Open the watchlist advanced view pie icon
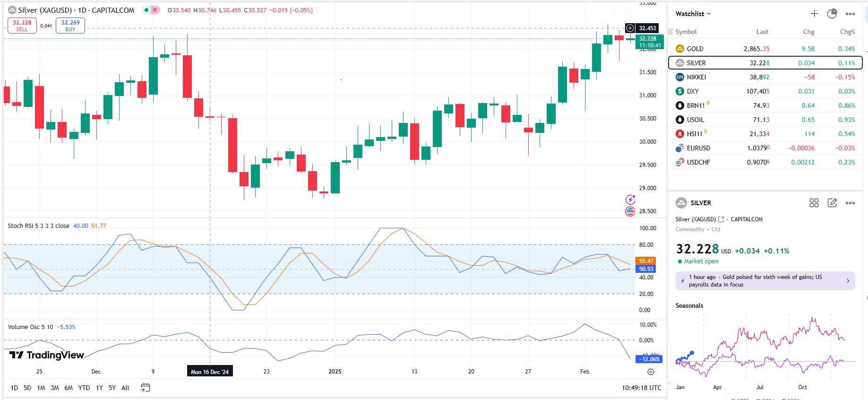 click(x=832, y=14)
